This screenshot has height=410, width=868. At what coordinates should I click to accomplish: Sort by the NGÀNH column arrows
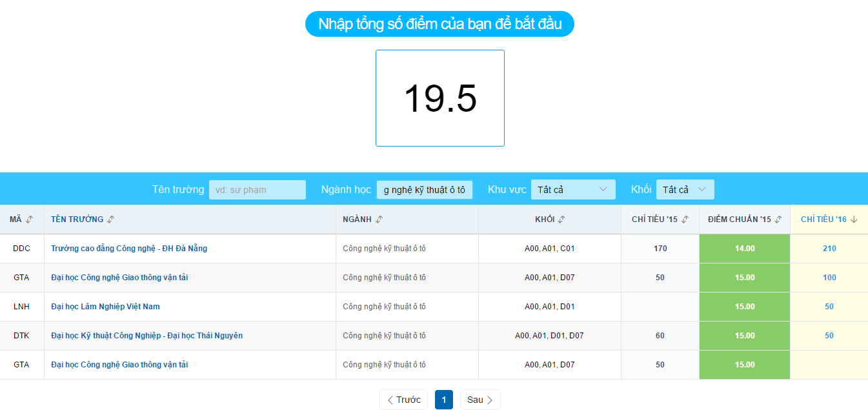coord(377,219)
